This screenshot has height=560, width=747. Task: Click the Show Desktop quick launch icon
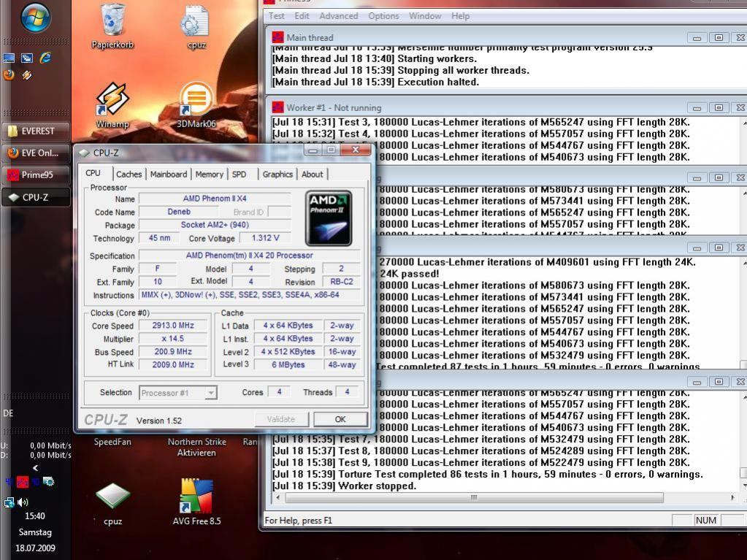click(x=9, y=58)
